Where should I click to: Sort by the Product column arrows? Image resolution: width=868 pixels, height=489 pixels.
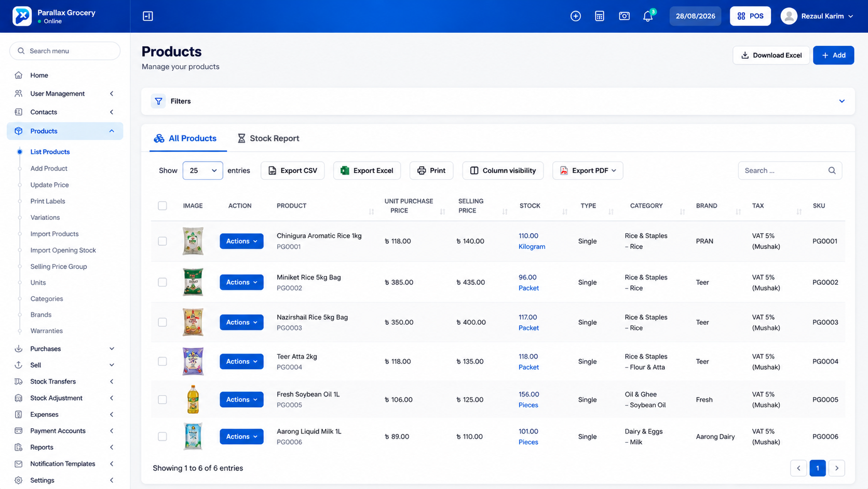coord(371,212)
